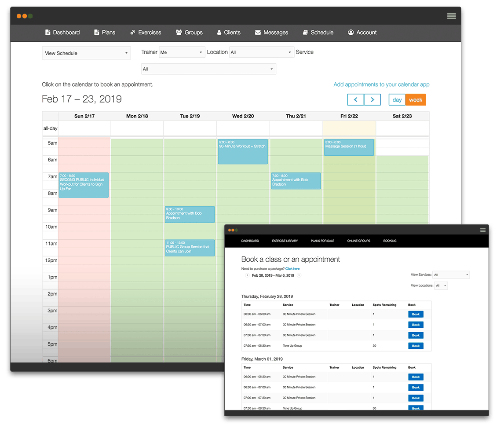Switch calendar to day view

pyautogui.click(x=397, y=100)
